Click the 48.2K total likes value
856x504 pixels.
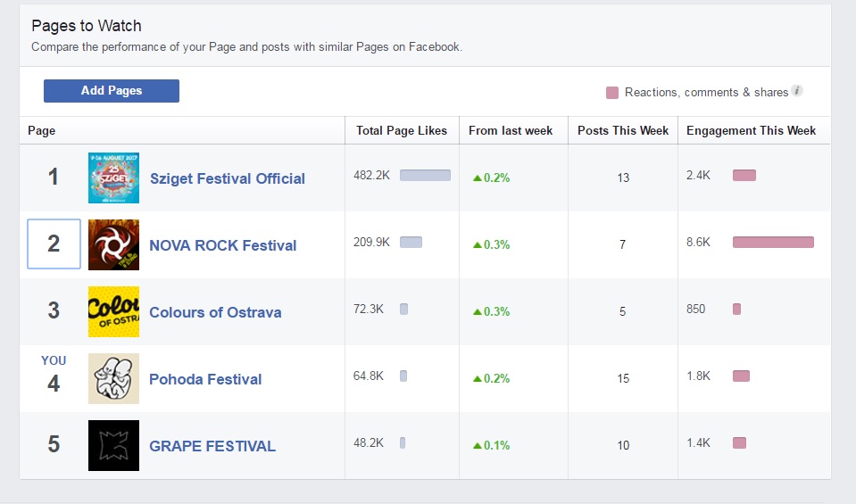(369, 443)
